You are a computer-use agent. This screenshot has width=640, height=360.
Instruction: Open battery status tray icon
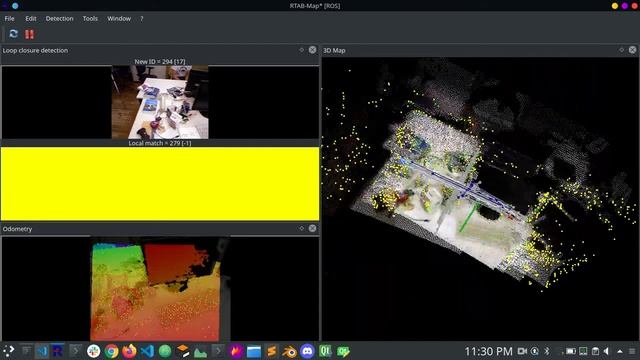point(571,351)
